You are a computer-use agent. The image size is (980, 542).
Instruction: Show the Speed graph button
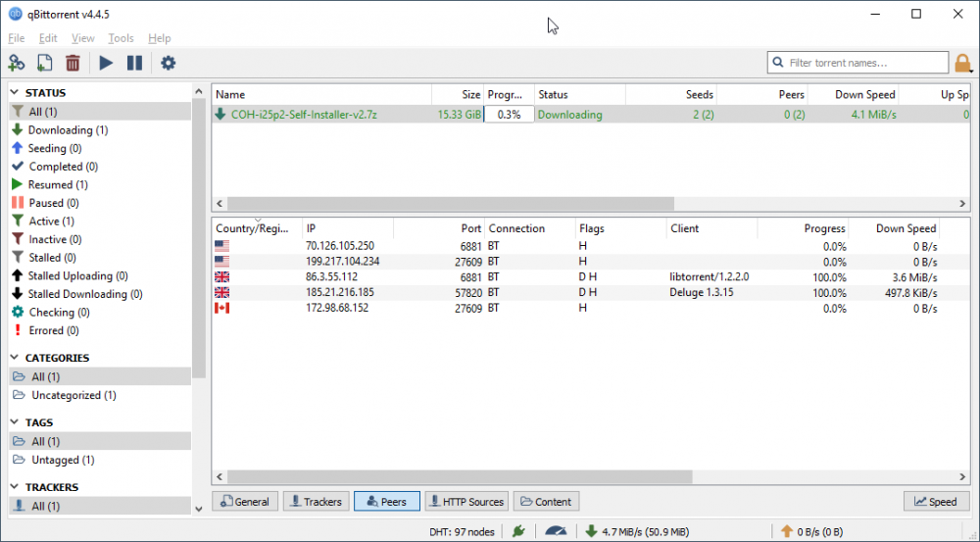pyautogui.click(x=935, y=502)
